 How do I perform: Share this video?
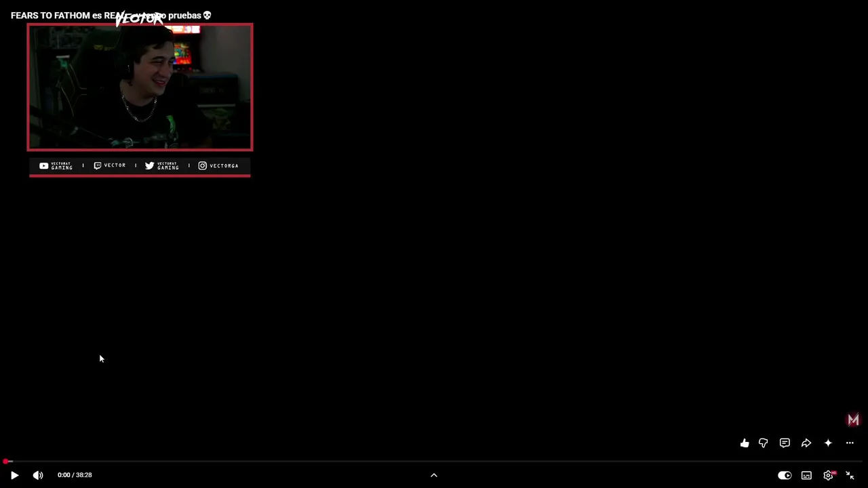[806, 443]
